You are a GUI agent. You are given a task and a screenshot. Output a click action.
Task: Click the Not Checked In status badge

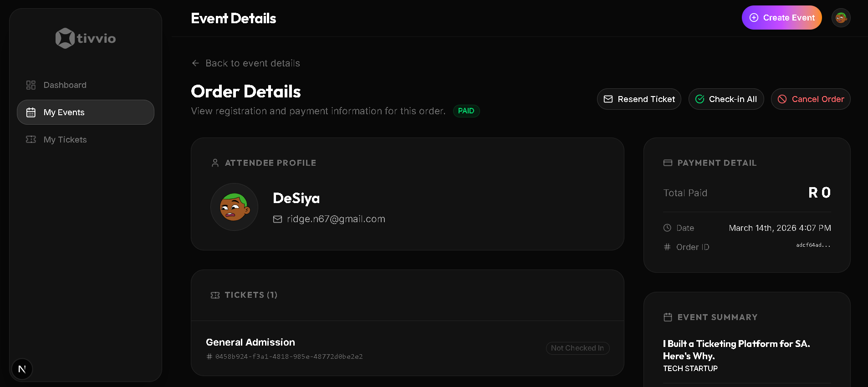[577, 348]
